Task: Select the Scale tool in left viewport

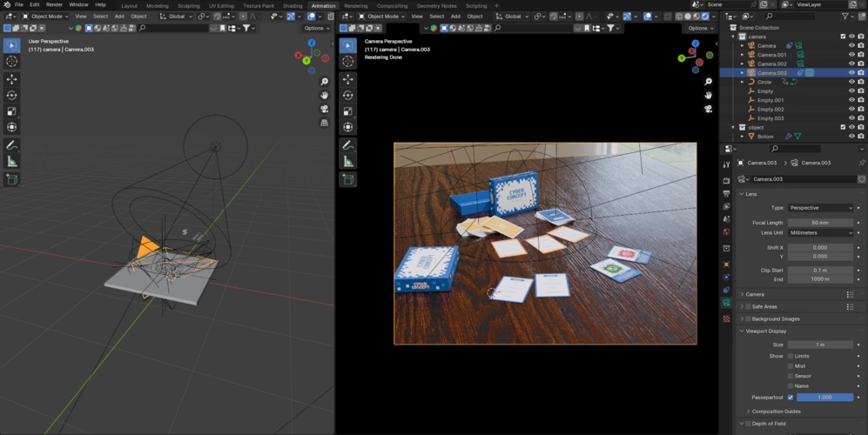Action: click(x=11, y=111)
